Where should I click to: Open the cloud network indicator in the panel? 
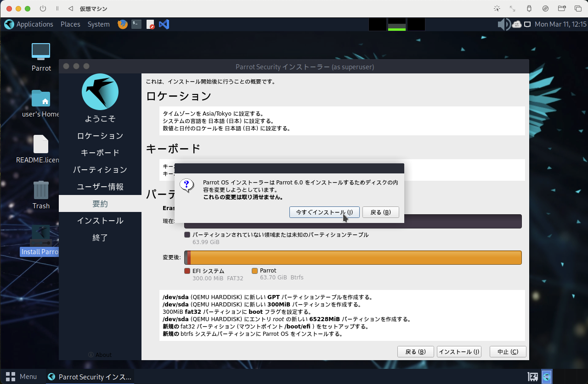coord(517,24)
